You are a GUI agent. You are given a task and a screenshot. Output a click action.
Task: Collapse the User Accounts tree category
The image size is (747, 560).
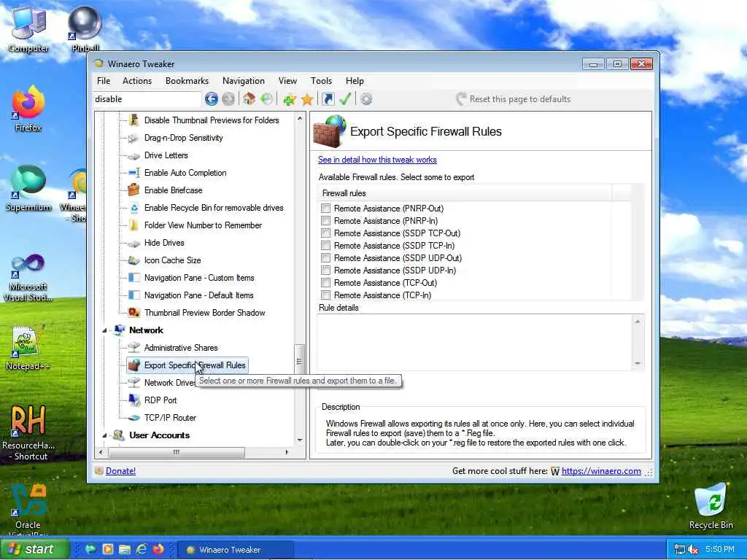(x=105, y=435)
